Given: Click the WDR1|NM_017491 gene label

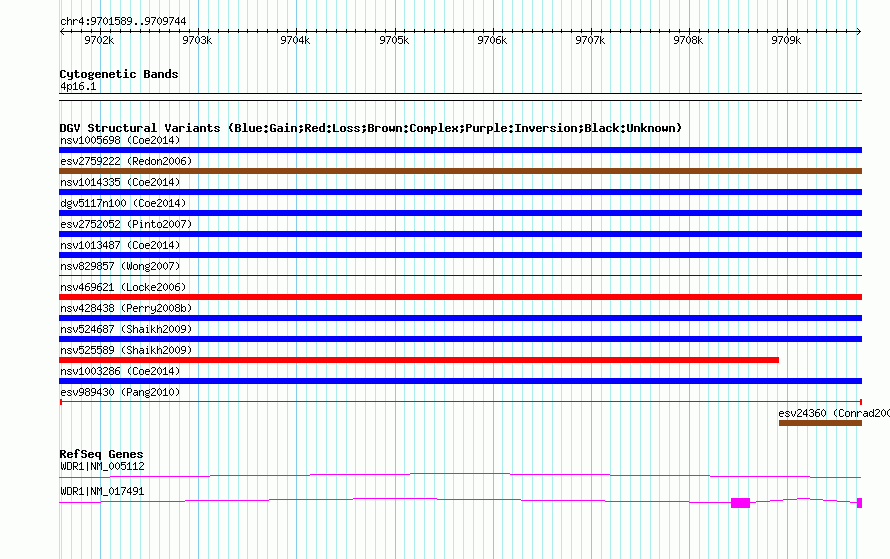Looking at the screenshot, I should click(x=102, y=491).
